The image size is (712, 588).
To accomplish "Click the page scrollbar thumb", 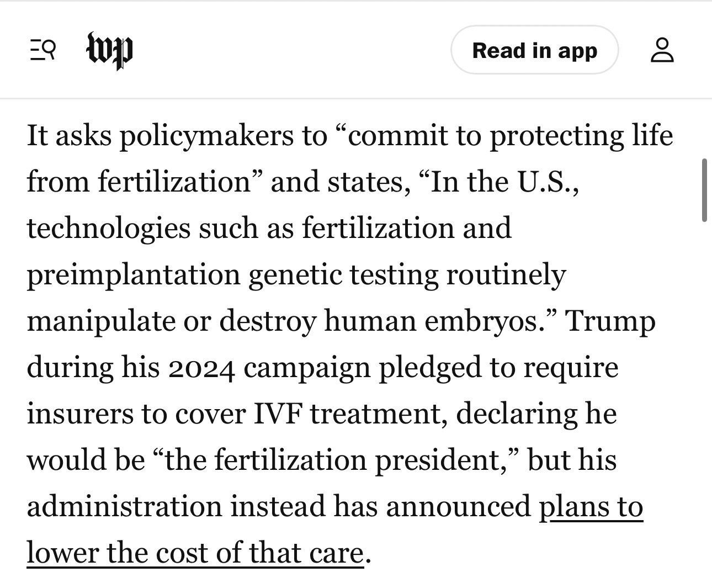I will click(704, 190).
